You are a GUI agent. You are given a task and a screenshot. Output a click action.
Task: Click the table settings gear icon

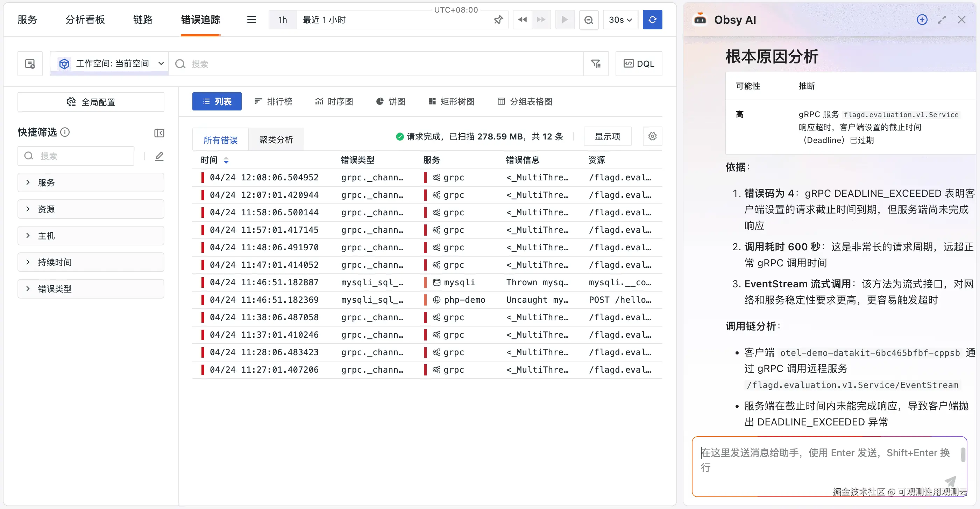652,136
